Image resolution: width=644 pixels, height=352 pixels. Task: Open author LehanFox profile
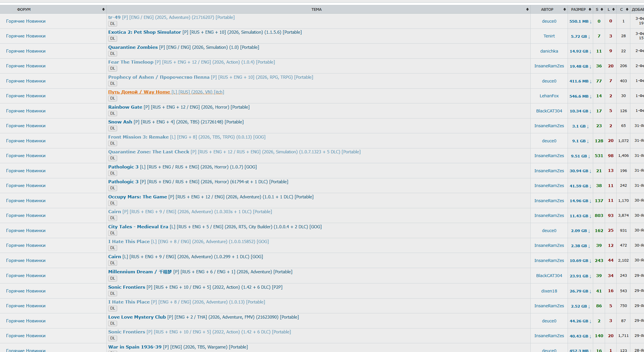click(549, 96)
